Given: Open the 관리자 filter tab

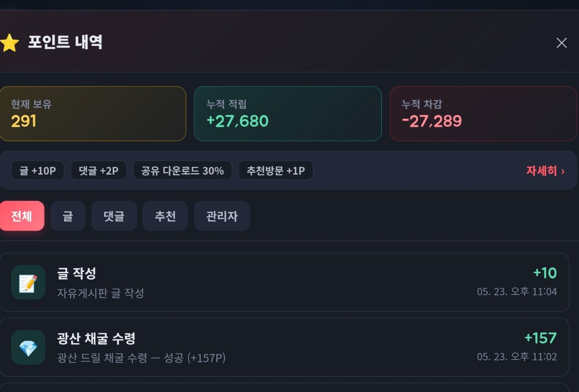Looking at the screenshot, I should [x=222, y=216].
